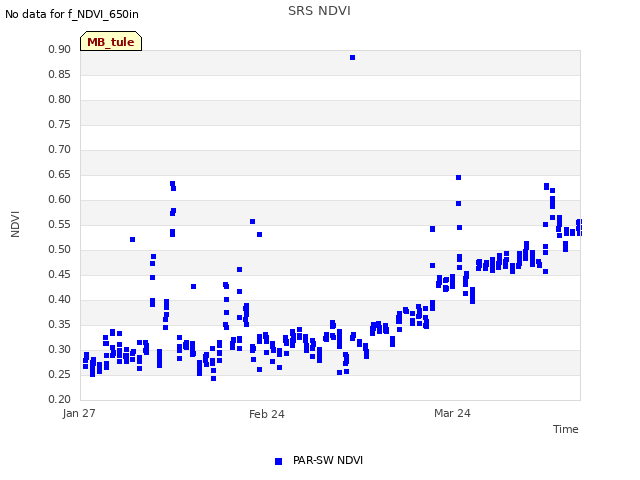Click the 0.55 y-axis tick label
640x480 pixels.
60,224
